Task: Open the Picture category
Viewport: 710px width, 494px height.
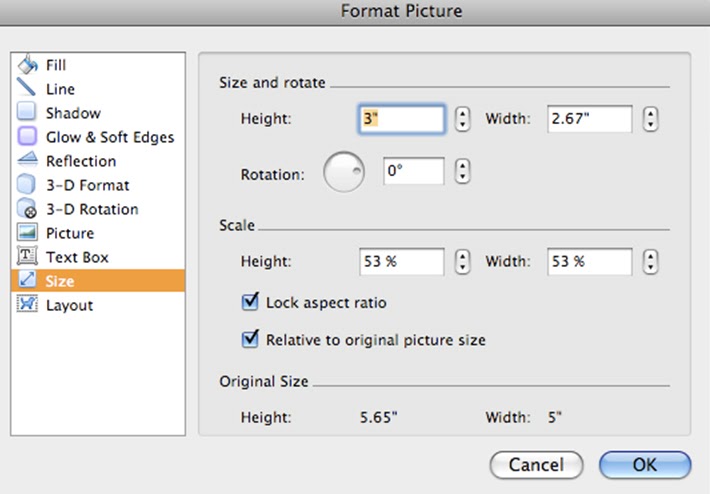Action: pyautogui.click(x=69, y=233)
